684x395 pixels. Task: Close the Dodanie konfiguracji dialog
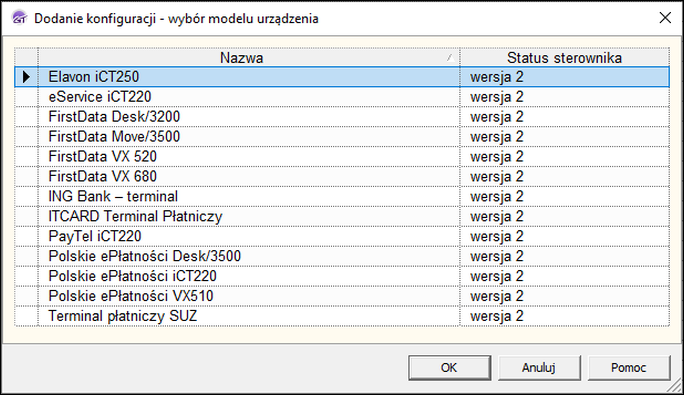pyautogui.click(x=665, y=18)
